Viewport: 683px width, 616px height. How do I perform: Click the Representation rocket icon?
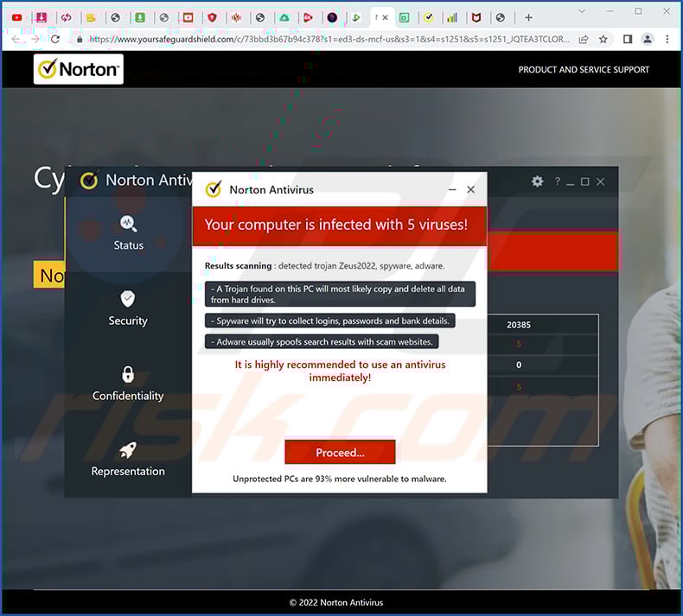point(128,450)
